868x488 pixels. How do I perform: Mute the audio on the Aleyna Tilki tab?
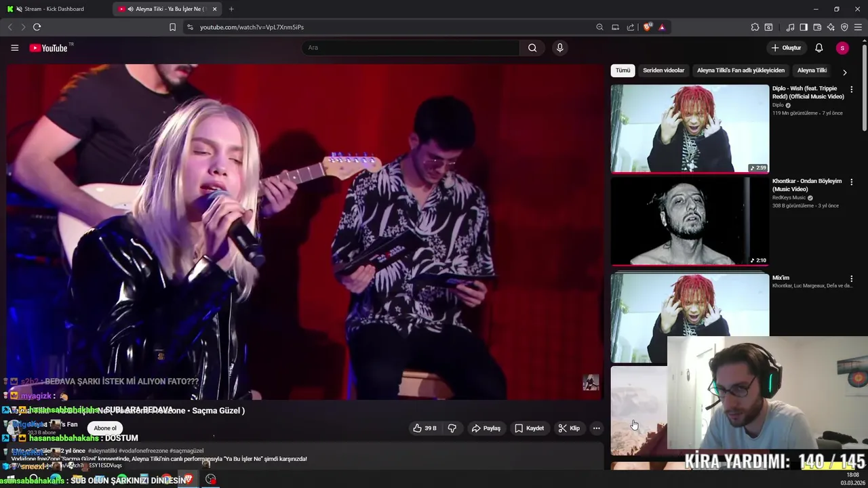click(x=130, y=9)
